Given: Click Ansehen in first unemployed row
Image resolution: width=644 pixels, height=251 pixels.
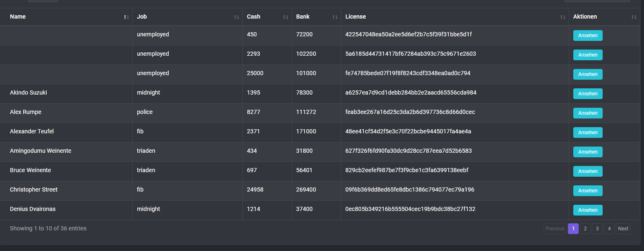Looking at the screenshot, I should 587,36.
